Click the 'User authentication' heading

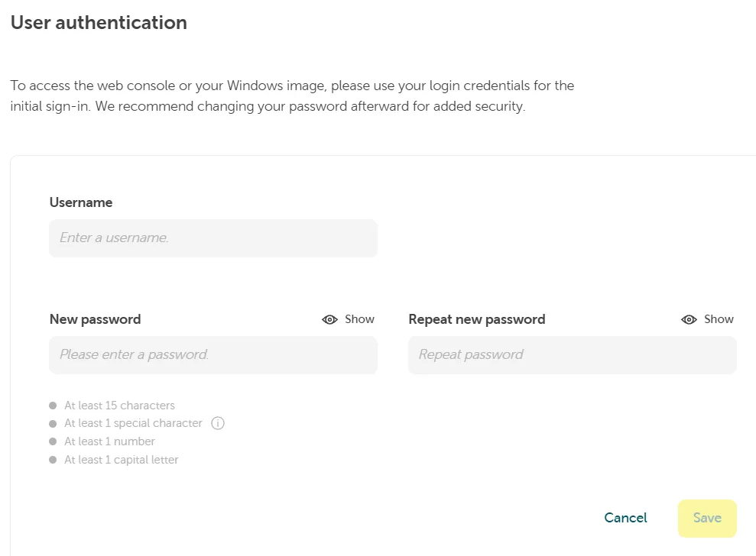99,22
